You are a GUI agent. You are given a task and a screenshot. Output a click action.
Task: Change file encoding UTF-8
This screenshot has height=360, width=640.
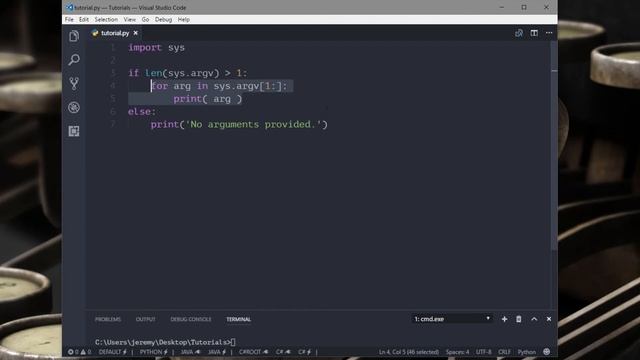click(484, 352)
